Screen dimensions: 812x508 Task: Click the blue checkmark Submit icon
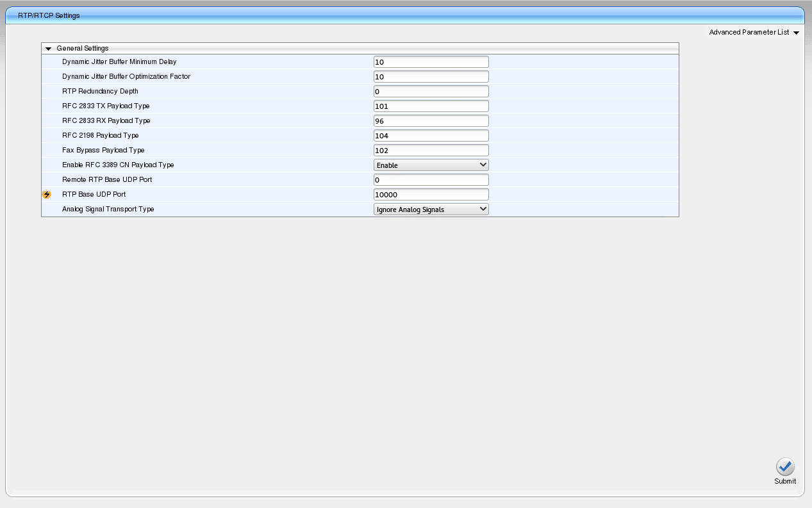pyautogui.click(x=785, y=467)
